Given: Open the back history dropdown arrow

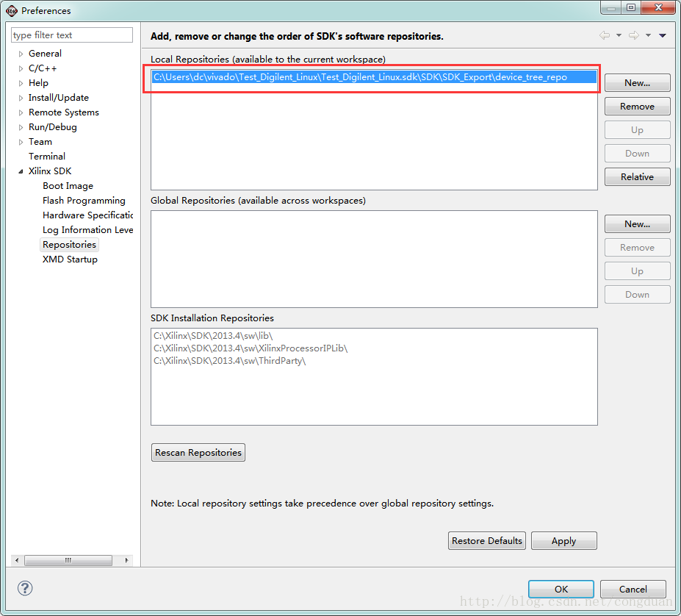Looking at the screenshot, I should click(619, 35).
